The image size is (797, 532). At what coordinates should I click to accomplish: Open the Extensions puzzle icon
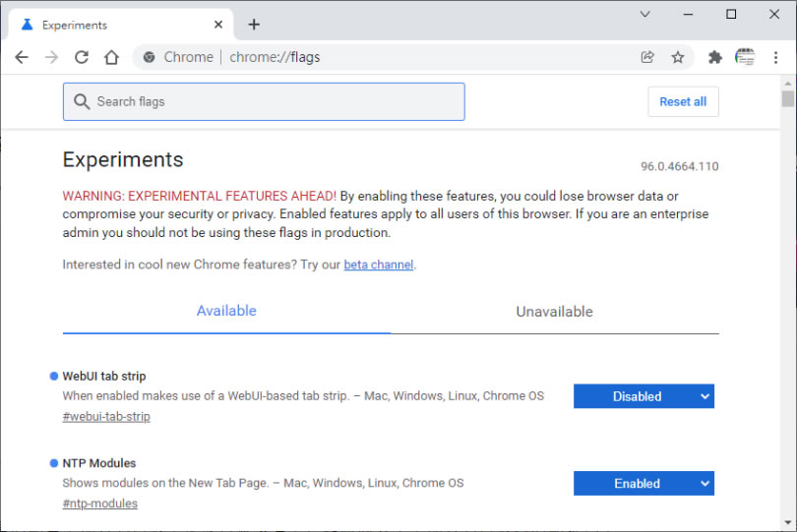[x=715, y=57]
